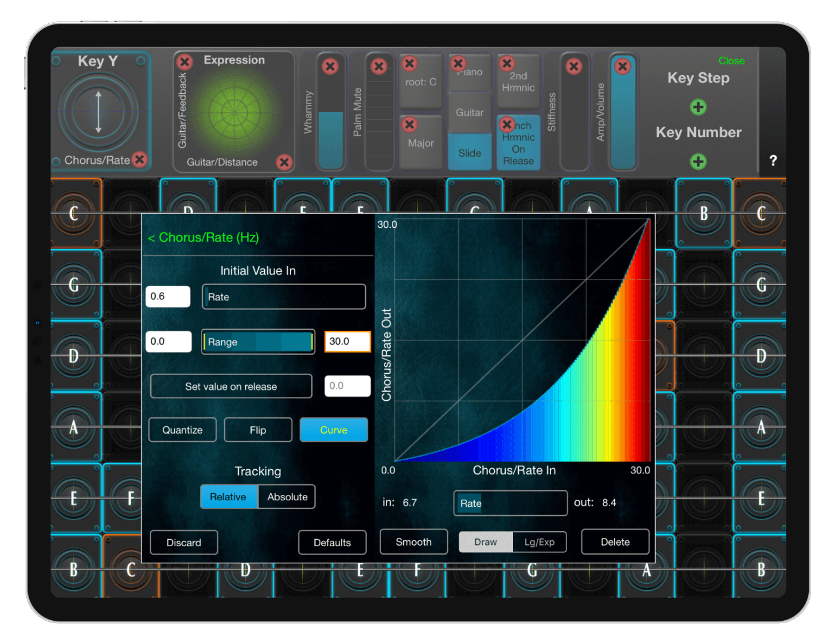Remove the Whammy slider using its red X
Screen dimensions: 835x644
(x=330, y=66)
